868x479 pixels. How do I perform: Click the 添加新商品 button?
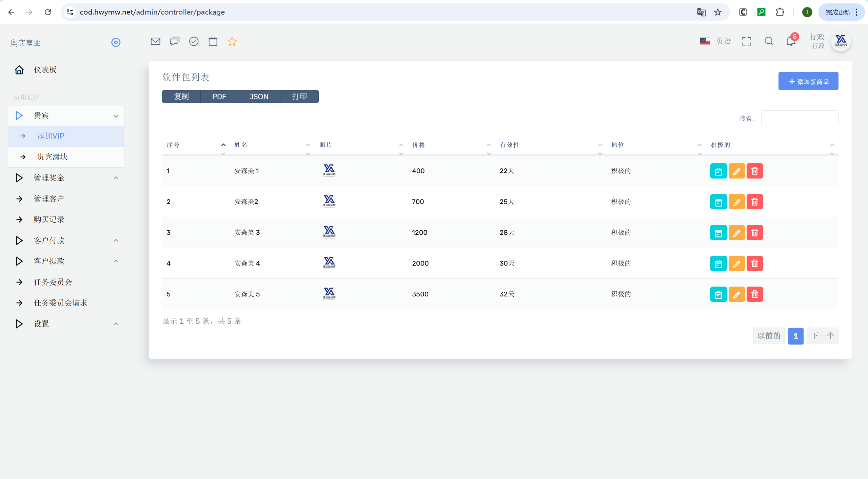808,81
